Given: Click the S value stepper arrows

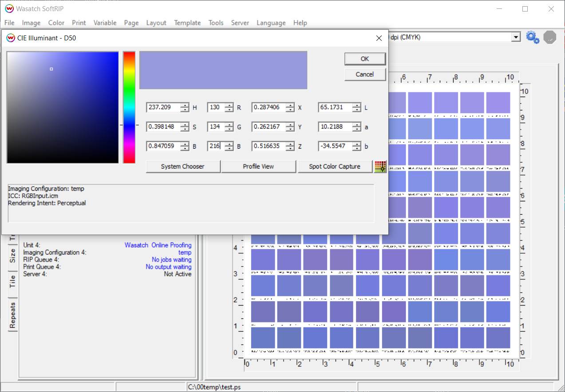Looking at the screenshot, I should point(185,127).
